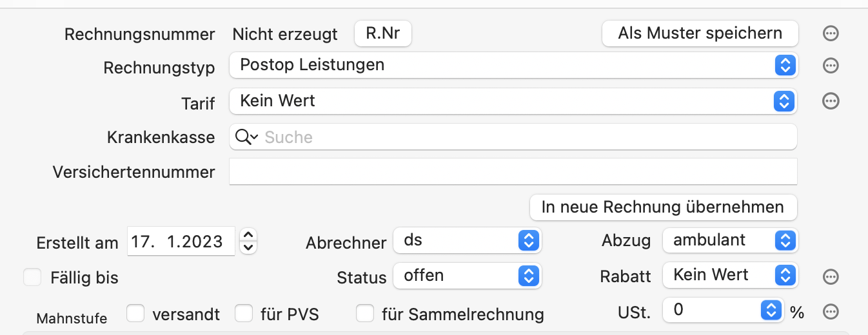Check the für PVS option
This screenshot has width=868, height=335.
click(243, 313)
